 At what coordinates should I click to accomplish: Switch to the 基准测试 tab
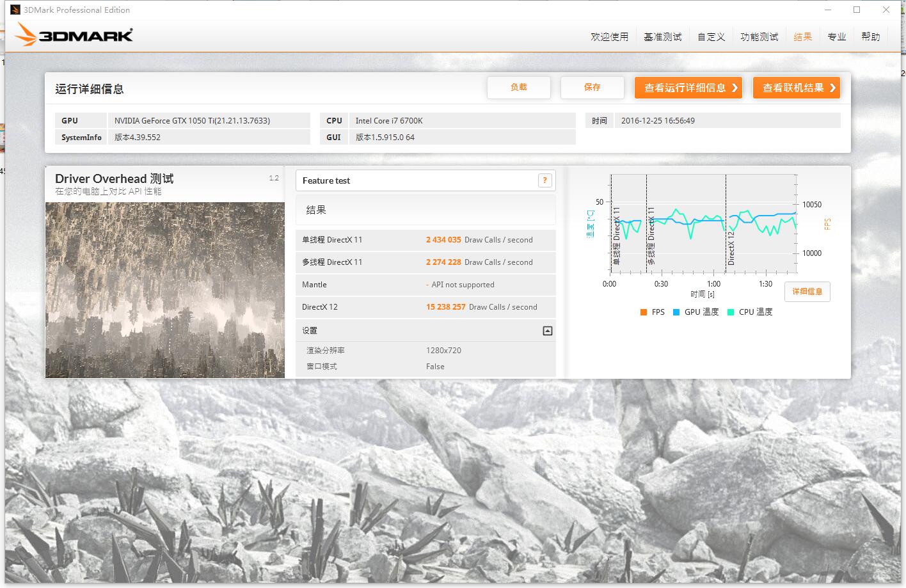662,36
